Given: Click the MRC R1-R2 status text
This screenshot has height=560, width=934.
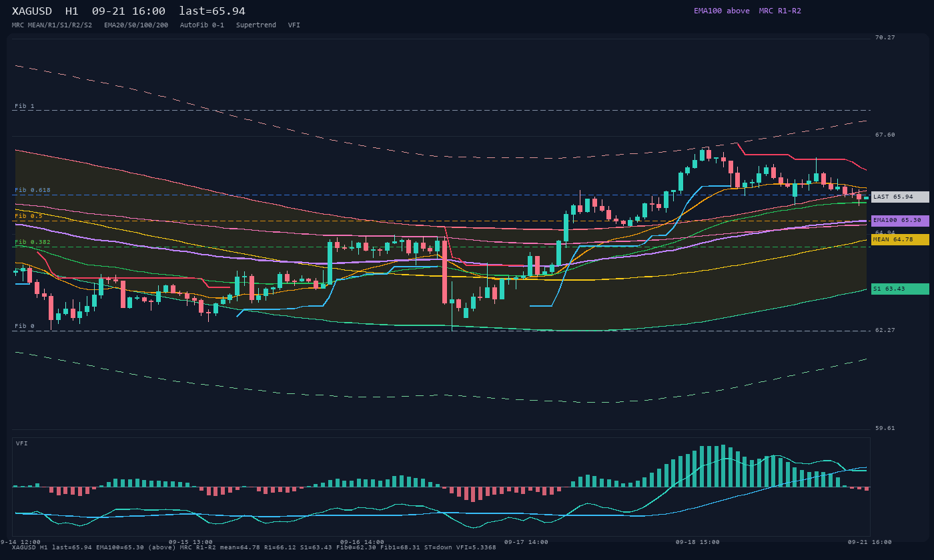Looking at the screenshot, I should pyautogui.click(x=780, y=11).
